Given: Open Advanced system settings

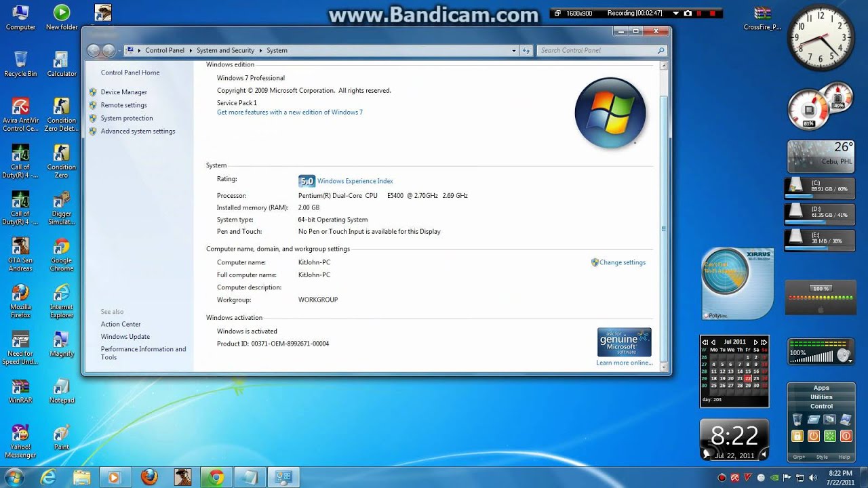Looking at the screenshot, I should click(x=138, y=131).
